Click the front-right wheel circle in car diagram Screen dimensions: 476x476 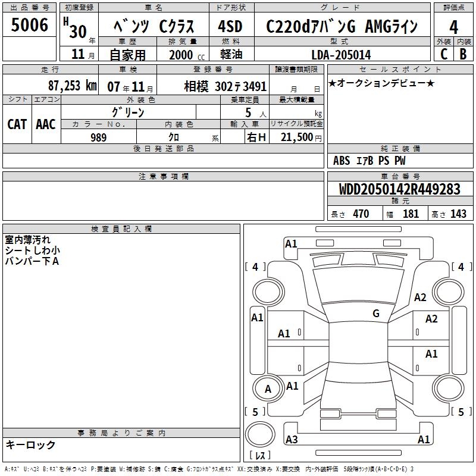[447, 292]
